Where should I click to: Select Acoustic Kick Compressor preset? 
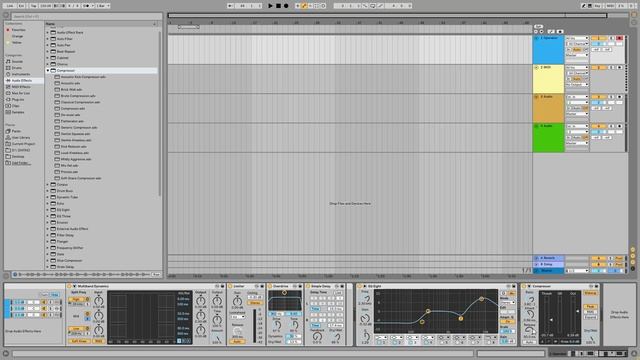pos(83,77)
